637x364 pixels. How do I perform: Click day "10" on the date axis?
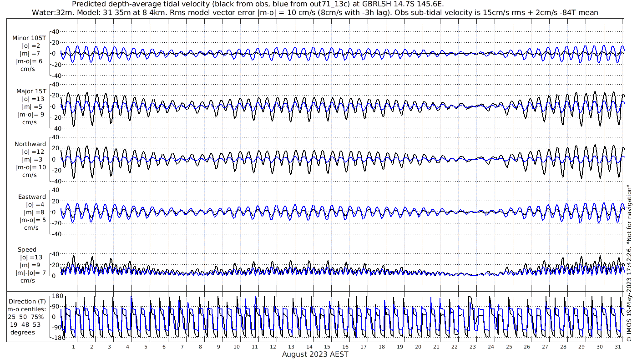tap(237, 347)
